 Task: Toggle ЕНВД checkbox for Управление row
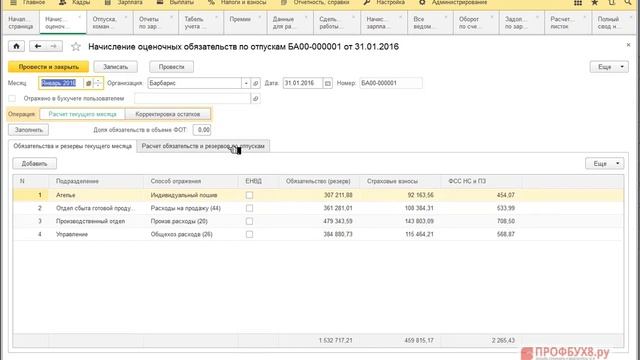(x=249, y=234)
